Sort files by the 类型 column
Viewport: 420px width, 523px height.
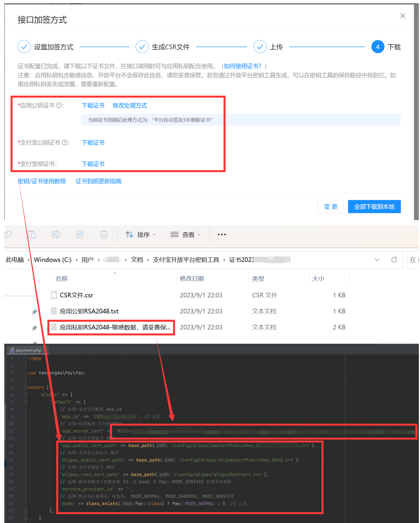pyautogui.click(x=258, y=279)
